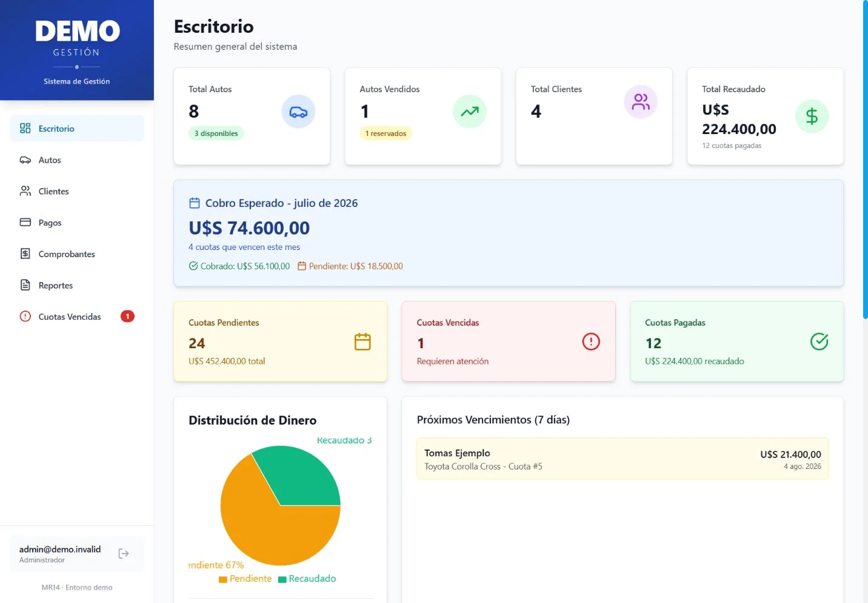Click the 'Próximos Vencimientos (7 días)' heading
This screenshot has width=868, height=603.
(493, 420)
